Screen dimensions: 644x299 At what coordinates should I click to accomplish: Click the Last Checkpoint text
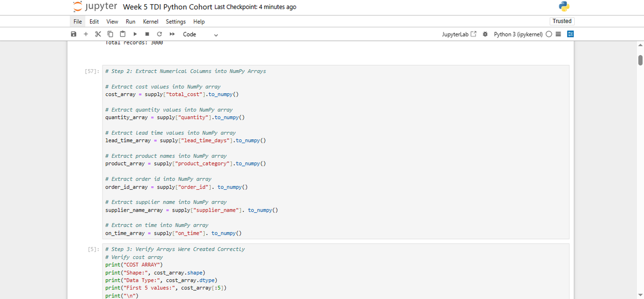255,7
